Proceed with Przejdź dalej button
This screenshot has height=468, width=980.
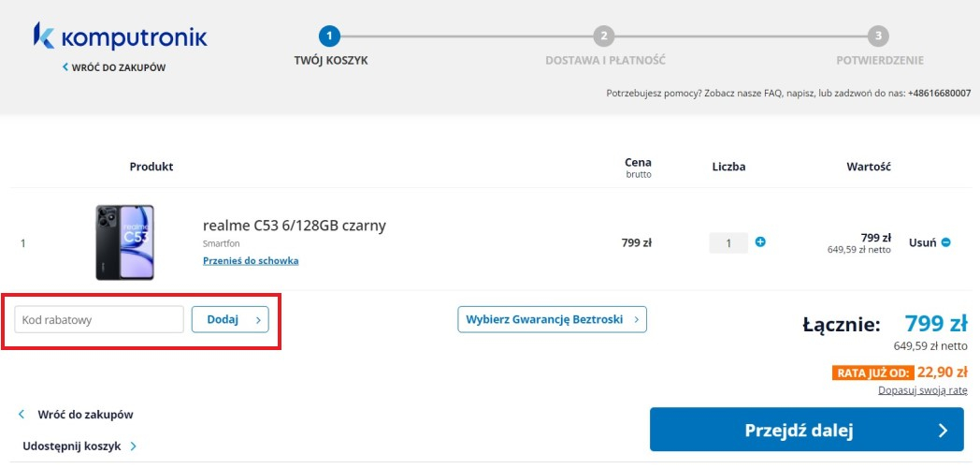[806, 431]
